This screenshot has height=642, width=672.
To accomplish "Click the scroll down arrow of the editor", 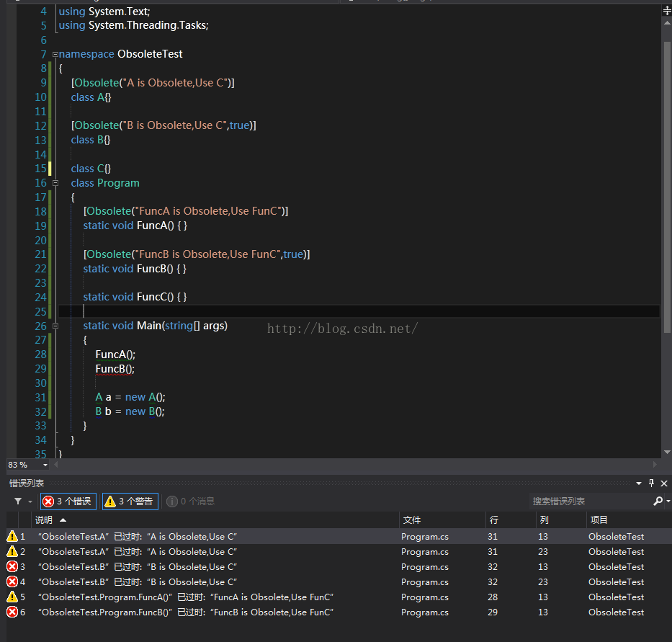I will (667, 452).
